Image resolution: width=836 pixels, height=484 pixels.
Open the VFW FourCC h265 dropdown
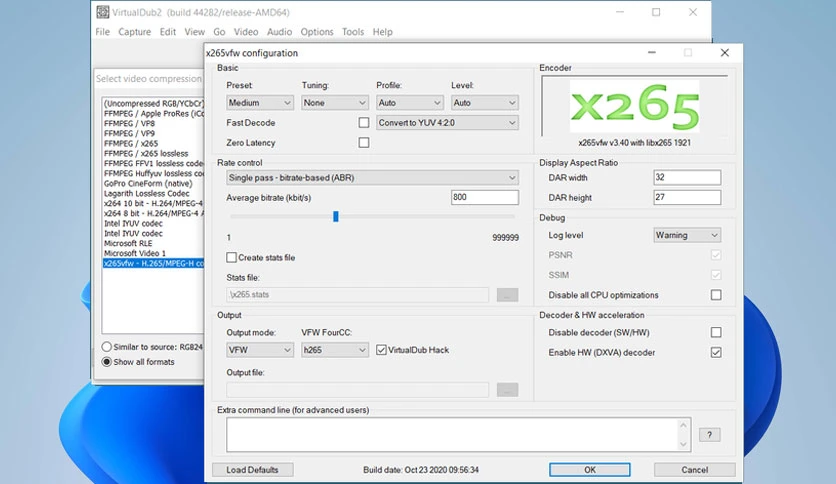click(x=335, y=350)
